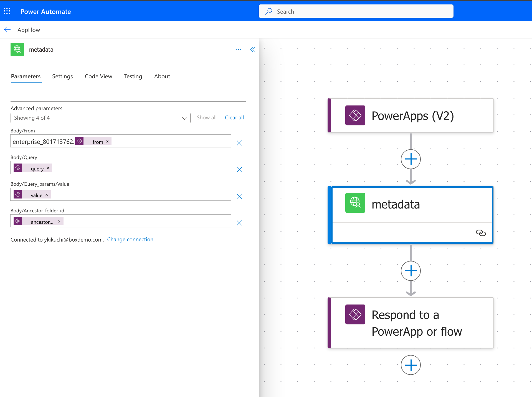Click the Show all link
532x397 pixels.
[x=207, y=117]
